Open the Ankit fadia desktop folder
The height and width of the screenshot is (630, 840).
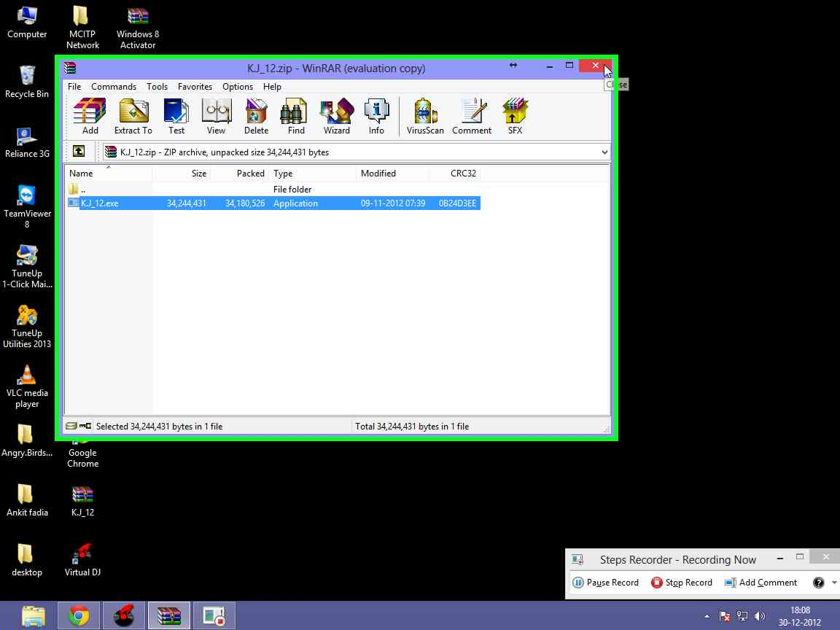point(27,501)
